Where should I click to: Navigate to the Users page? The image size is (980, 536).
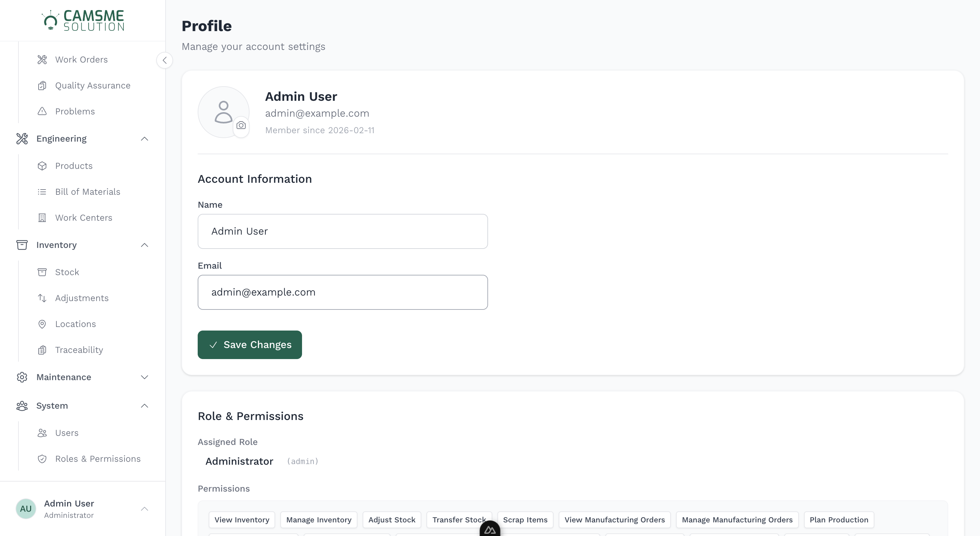click(x=67, y=433)
